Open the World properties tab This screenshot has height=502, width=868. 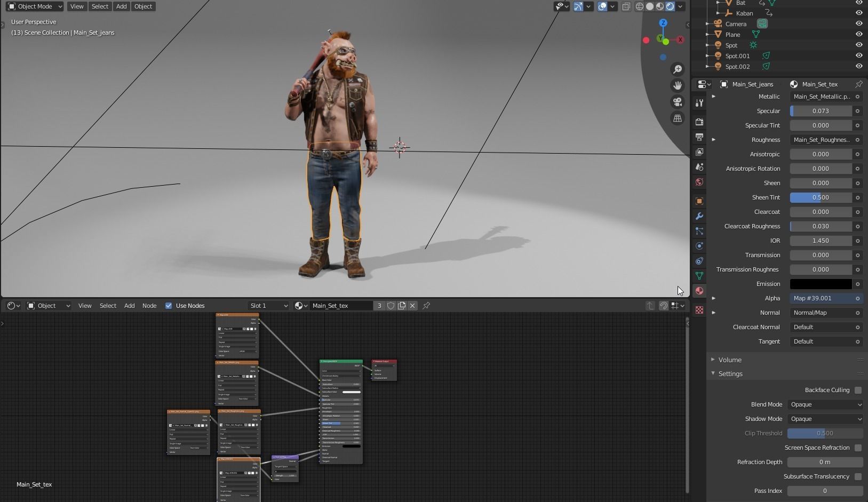pos(699,182)
